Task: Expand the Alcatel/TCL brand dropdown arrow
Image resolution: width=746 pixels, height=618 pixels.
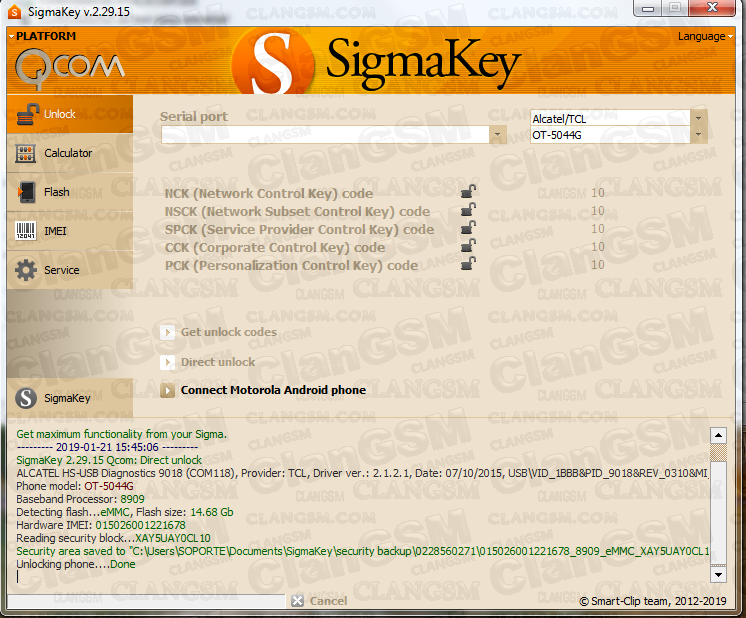Action: tap(698, 118)
